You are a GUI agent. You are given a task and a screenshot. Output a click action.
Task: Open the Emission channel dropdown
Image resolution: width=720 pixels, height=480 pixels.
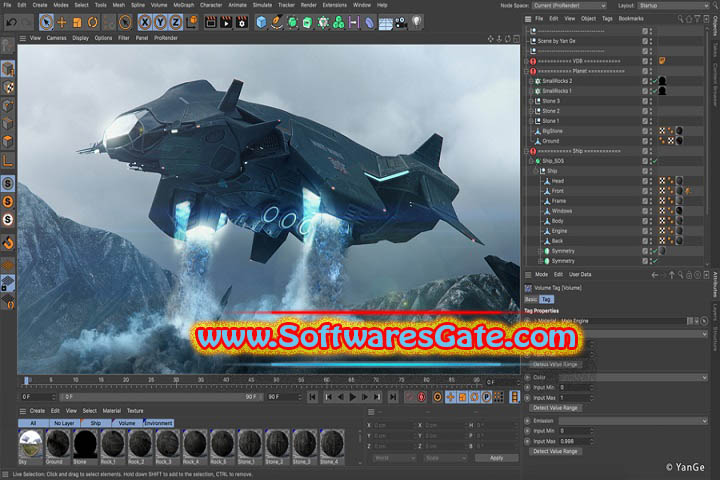pyautogui.click(x=633, y=421)
